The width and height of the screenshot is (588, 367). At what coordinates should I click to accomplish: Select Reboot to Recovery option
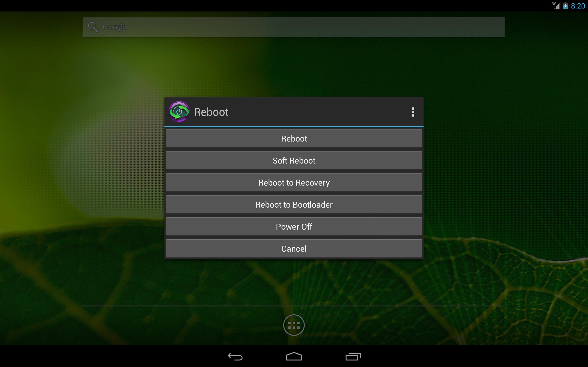(294, 183)
